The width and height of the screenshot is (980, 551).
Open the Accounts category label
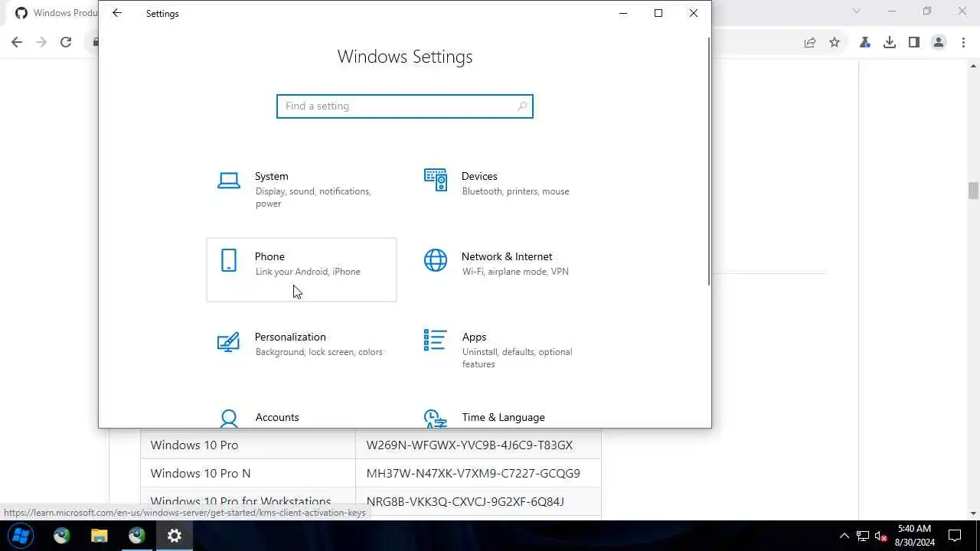pos(277,417)
